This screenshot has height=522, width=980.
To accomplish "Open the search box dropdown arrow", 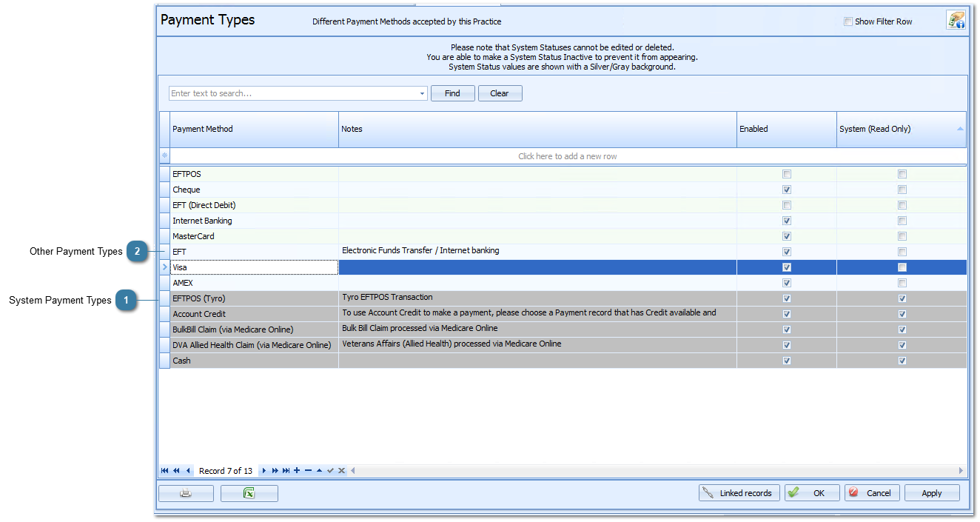I will 423,94.
